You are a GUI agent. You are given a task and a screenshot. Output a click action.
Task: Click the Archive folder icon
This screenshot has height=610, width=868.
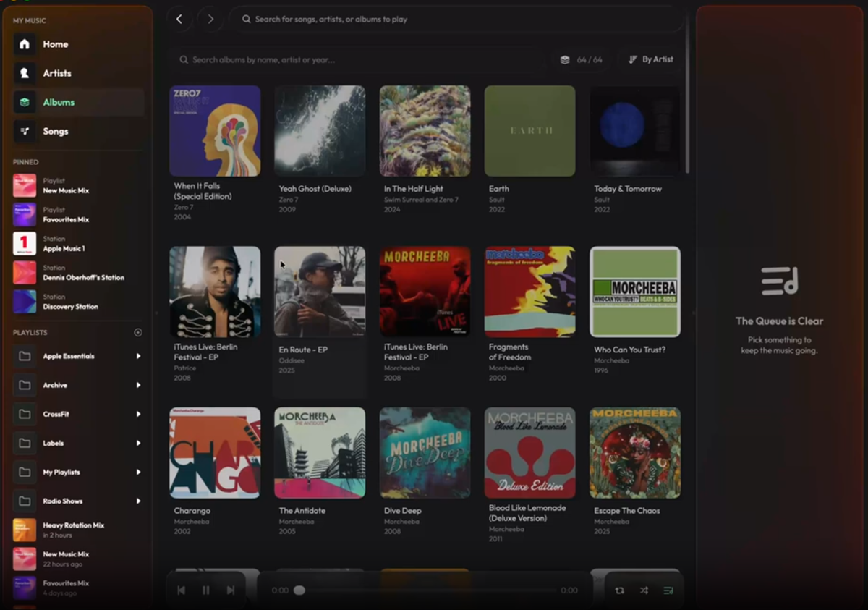pos(25,385)
